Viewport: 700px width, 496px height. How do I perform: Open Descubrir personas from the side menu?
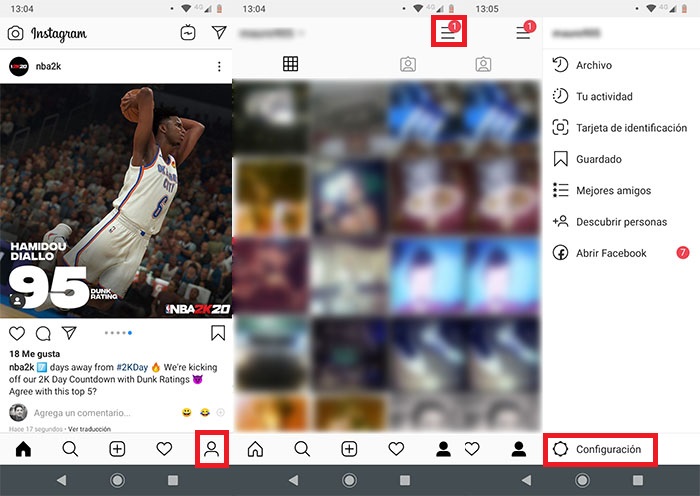tap(621, 222)
